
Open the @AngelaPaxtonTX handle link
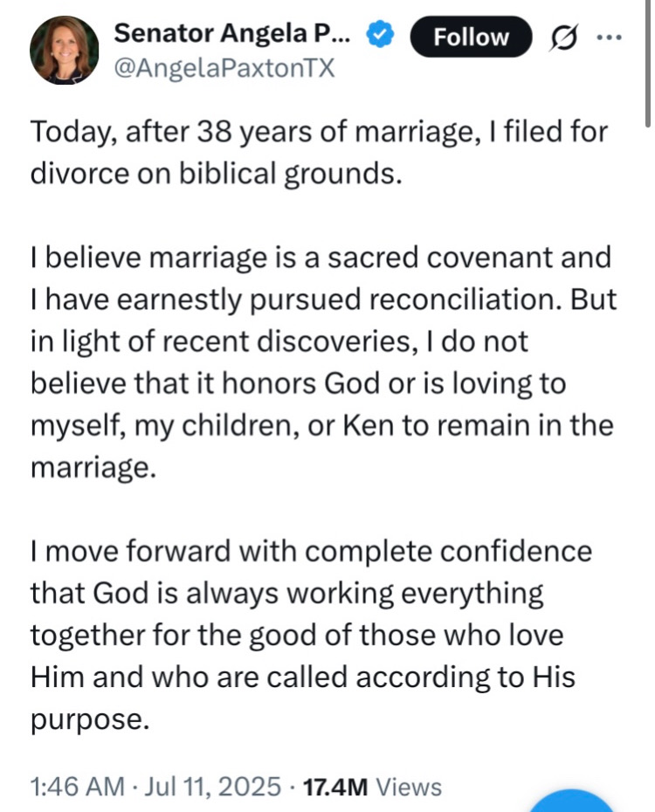(x=224, y=68)
